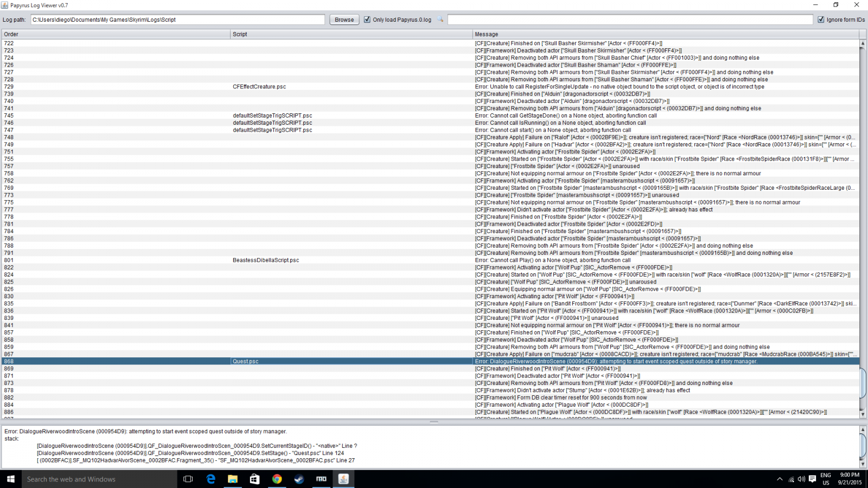
Task: Open Microsoft Edge from the taskbar
Action: coord(210,479)
